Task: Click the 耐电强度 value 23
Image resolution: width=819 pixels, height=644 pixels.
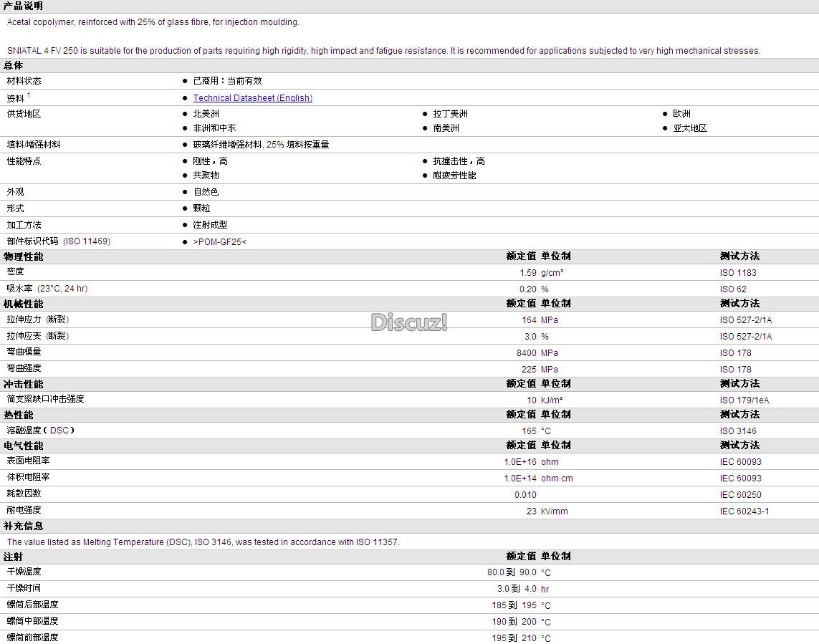Action: (x=531, y=511)
